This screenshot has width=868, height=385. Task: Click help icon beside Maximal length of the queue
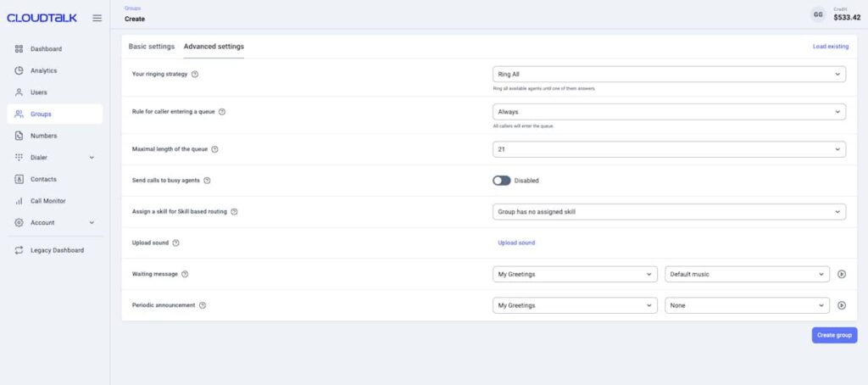coord(214,149)
